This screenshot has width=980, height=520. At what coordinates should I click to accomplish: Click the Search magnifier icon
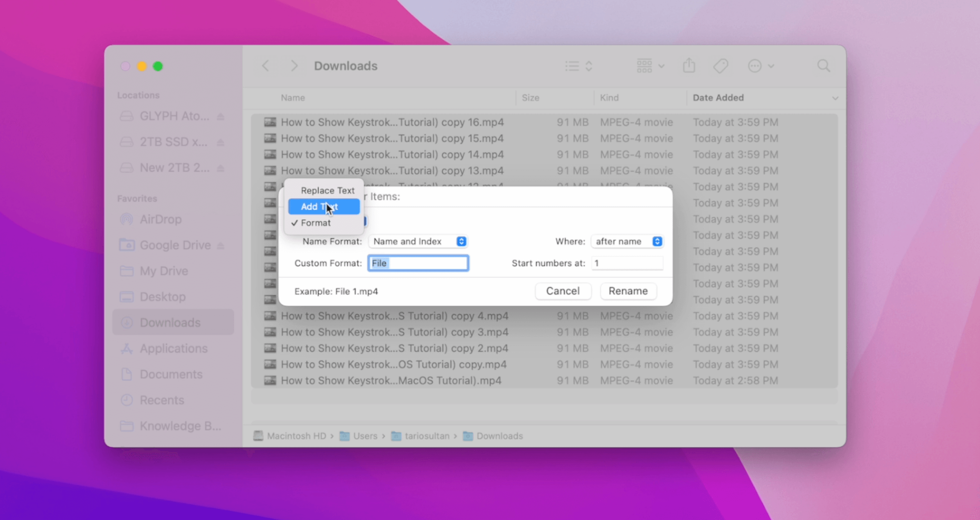824,66
